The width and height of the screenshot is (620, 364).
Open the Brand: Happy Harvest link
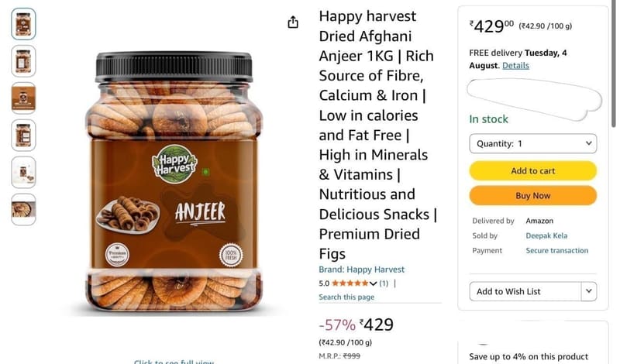pos(361,270)
